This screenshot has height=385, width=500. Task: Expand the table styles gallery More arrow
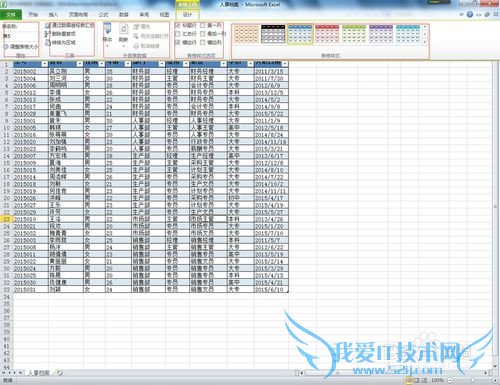pos(425,42)
